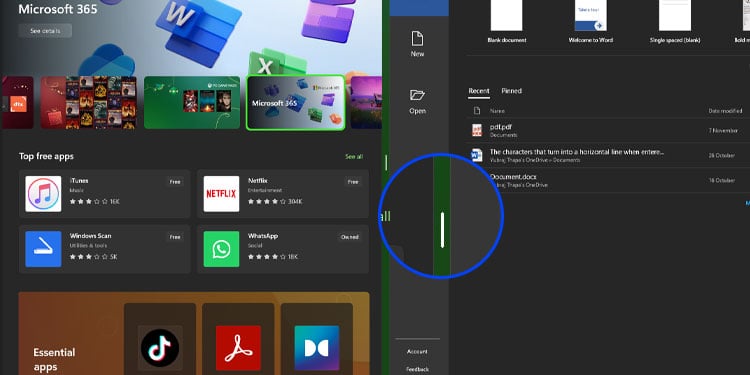
Task: Click the Windows Scan title text
Action: [90, 236]
